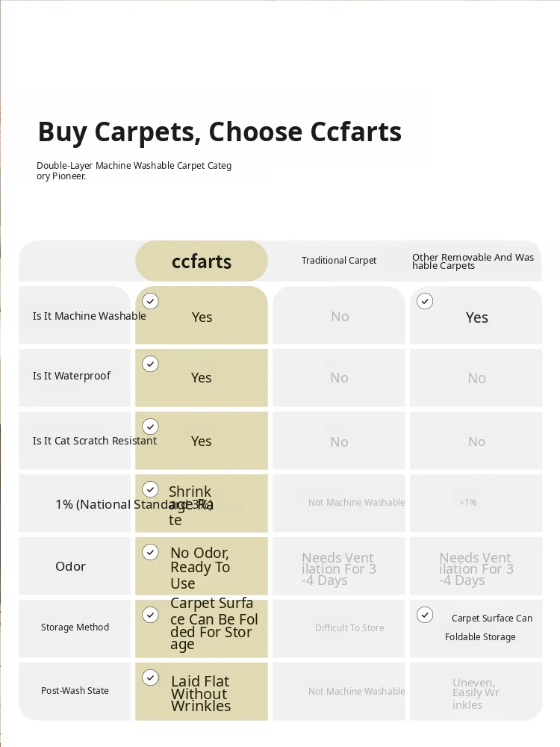Click the checkmark in Other Carpets Machine Washable cell

coord(425,301)
